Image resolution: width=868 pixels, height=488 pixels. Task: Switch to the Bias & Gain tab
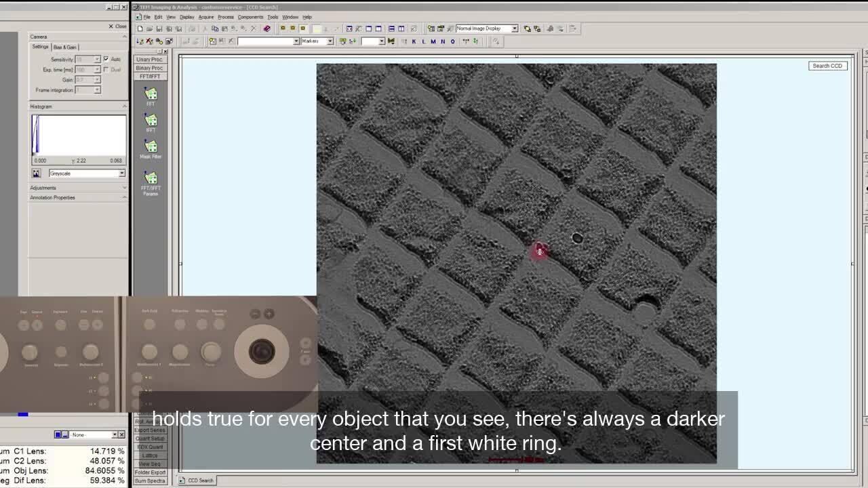[65, 47]
